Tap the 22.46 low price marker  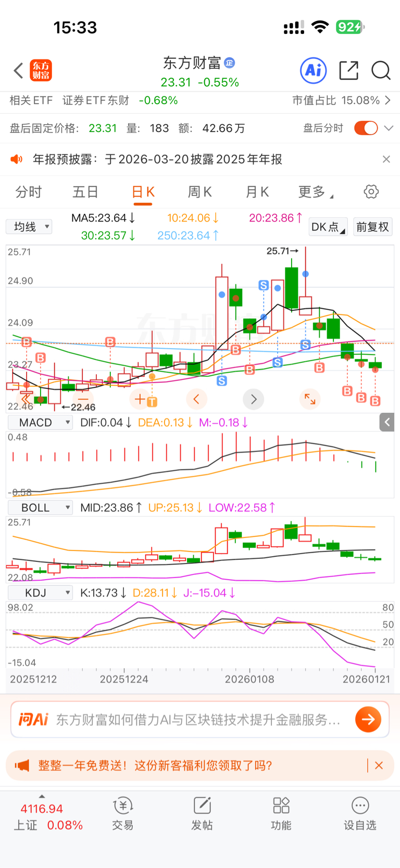79,407
